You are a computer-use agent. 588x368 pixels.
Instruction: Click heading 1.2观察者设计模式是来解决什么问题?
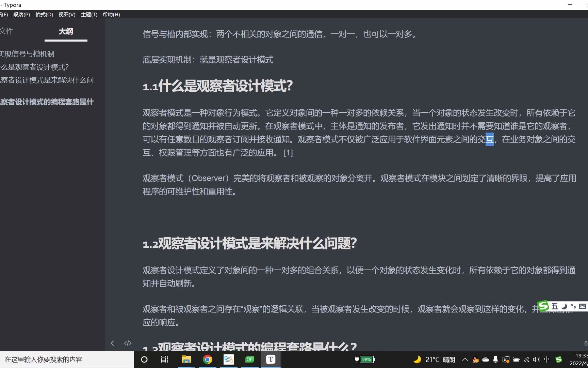tap(250, 243)
